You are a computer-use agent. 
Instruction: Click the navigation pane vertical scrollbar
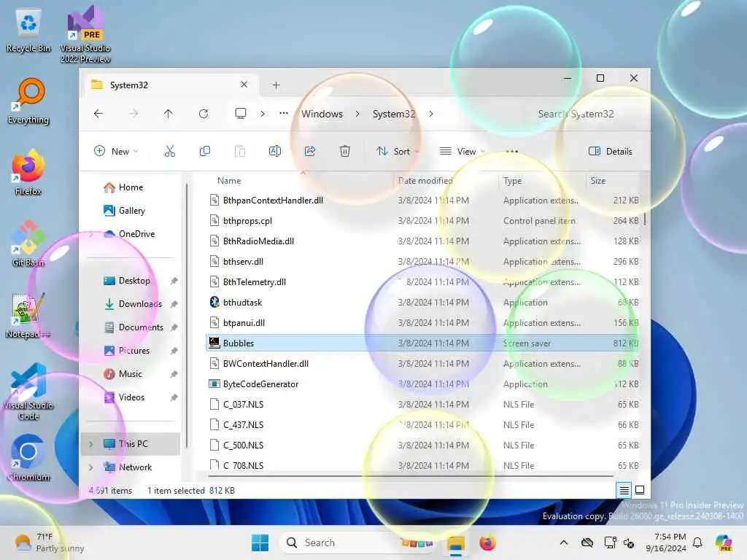click(187, 316)
